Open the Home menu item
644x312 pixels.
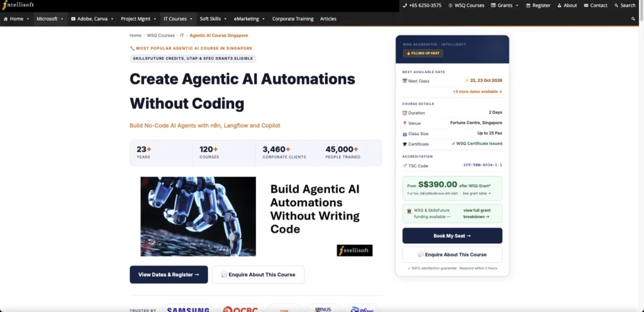click(x=14, y=19)
